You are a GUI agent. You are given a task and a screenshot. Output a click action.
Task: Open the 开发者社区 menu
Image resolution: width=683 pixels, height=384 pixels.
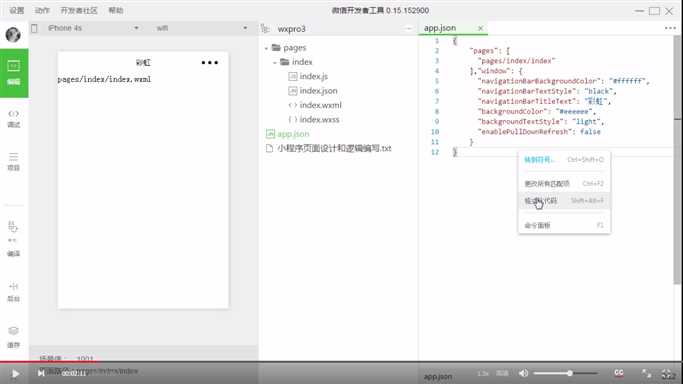(x=79, y=10)
